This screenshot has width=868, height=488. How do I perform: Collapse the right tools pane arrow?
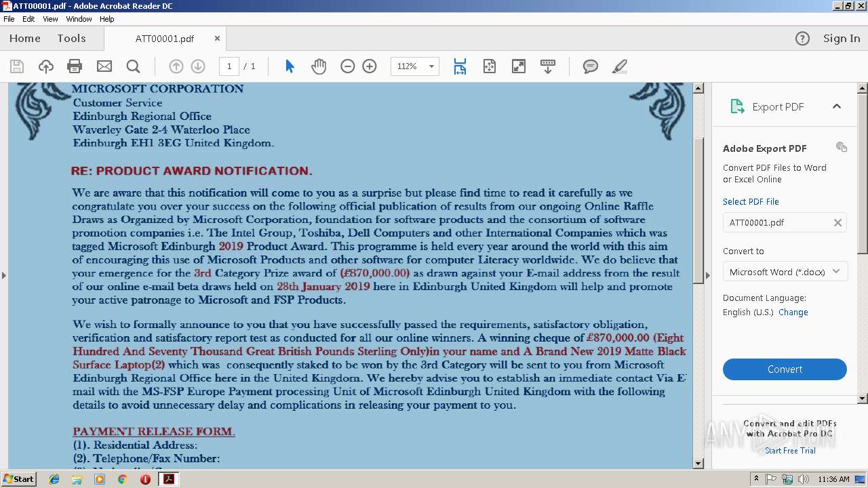point(708,275)
